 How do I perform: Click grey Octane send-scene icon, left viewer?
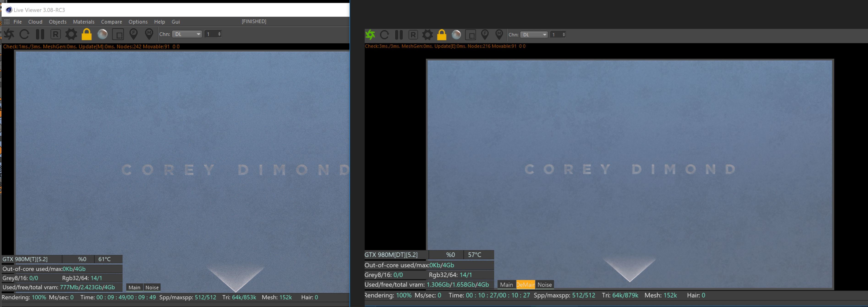point(9,34)
